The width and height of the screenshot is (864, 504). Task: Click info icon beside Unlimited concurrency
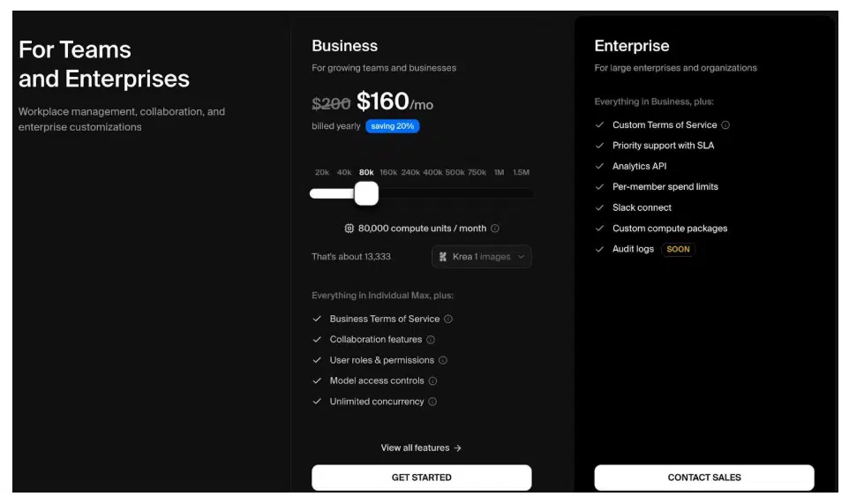tap(432, 402)
